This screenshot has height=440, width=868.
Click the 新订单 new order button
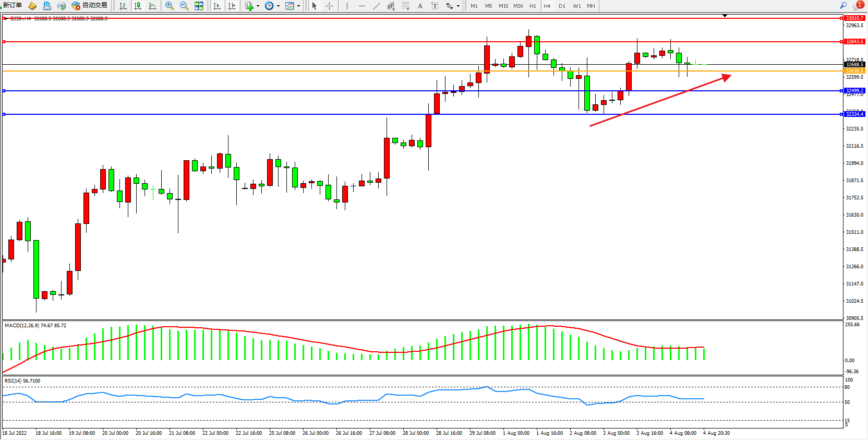tap(13, 6)
